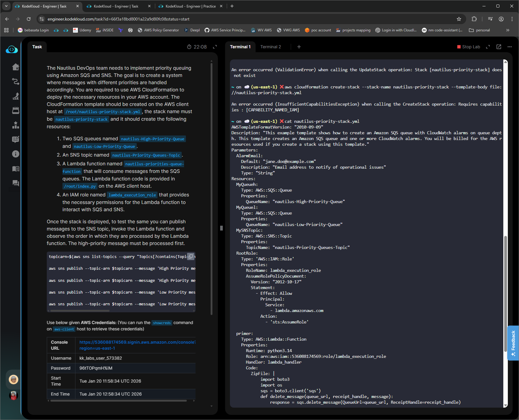
Task: Add a new terminal tab
Action: pos(299,47)
